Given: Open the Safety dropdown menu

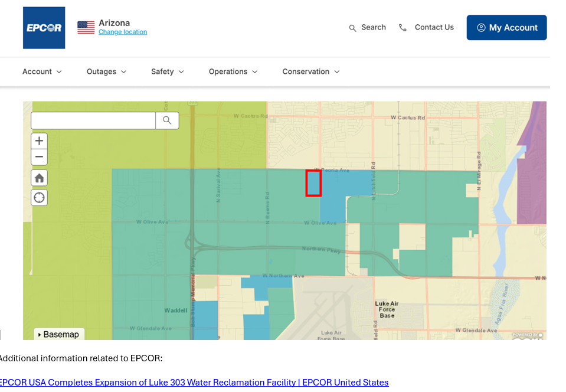Looking at the screenshot, I should [x=168, y=71].
